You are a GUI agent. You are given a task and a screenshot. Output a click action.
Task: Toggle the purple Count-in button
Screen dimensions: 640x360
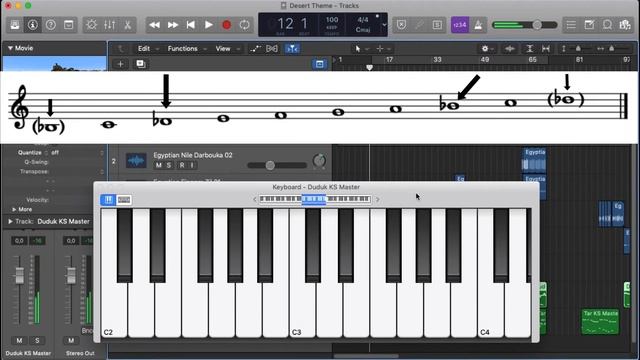[x=460, y=25]
